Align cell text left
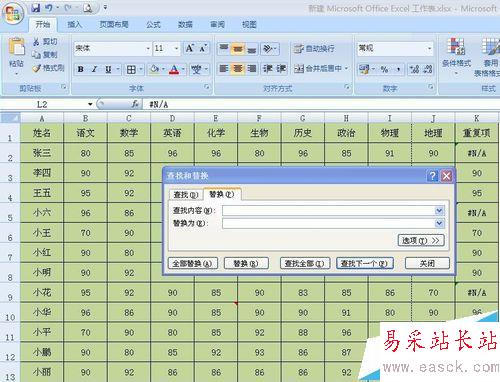 pos(224,69)
